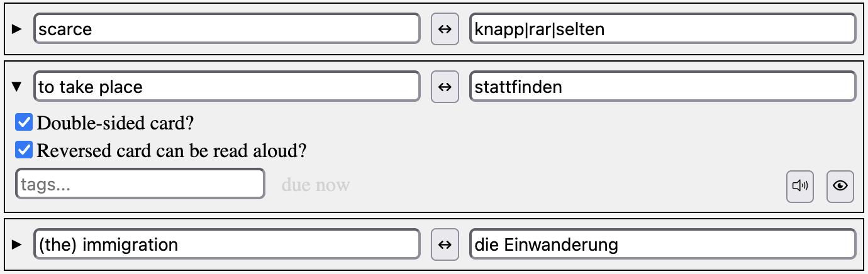Click the 'stattfinden' answer field
Viewport: 868px width, 274px height.
coord(662,87)
